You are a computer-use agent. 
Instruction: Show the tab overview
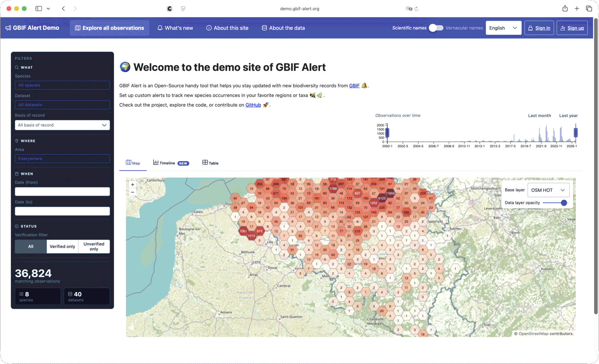(x=589, y=8)
